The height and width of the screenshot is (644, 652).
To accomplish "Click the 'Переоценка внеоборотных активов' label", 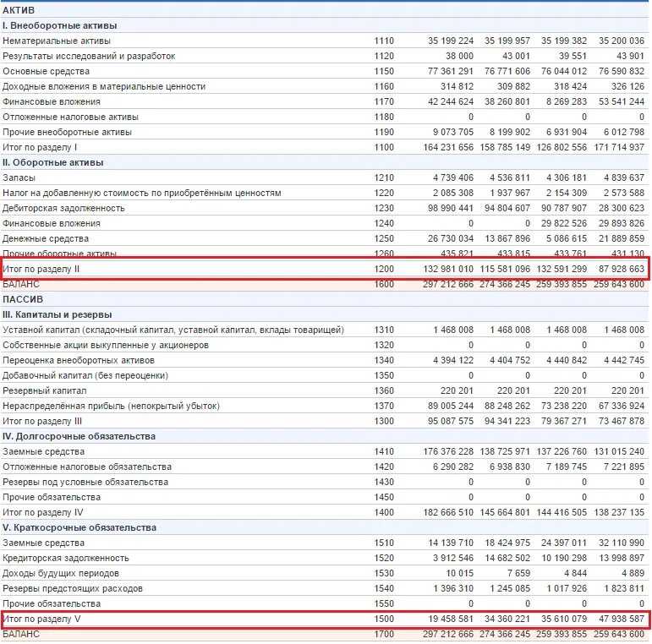I will (79, 360).
